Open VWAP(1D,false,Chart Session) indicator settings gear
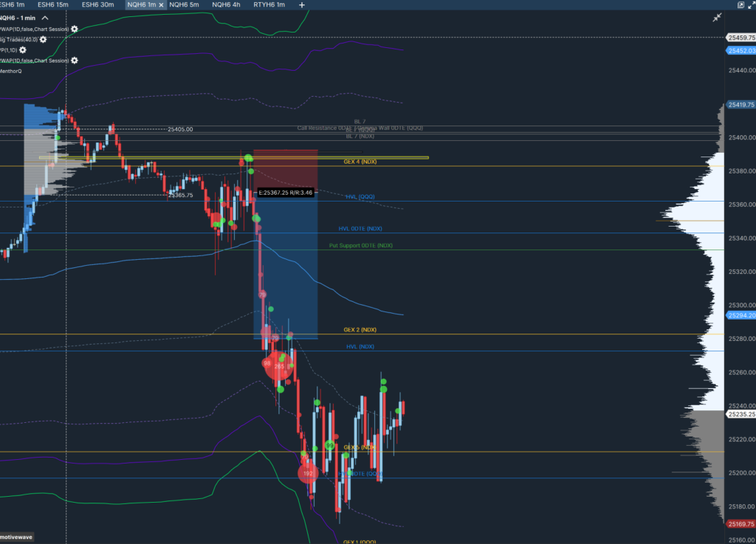The height and width of the screenshot is (544, 756). [74, 29]
